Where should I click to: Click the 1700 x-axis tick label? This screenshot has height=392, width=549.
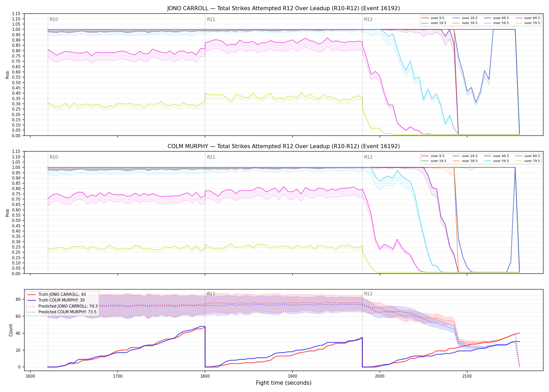pos(118,376)
